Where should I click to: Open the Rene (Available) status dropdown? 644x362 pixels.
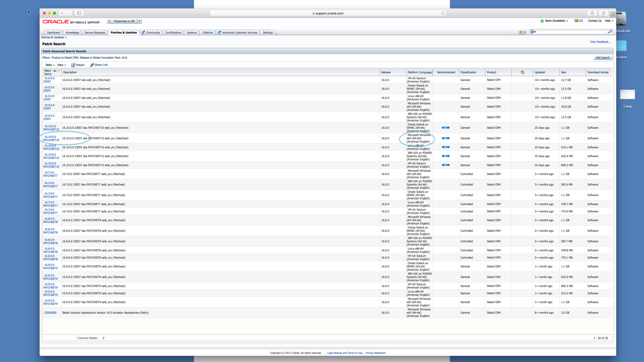pos(557,21)
